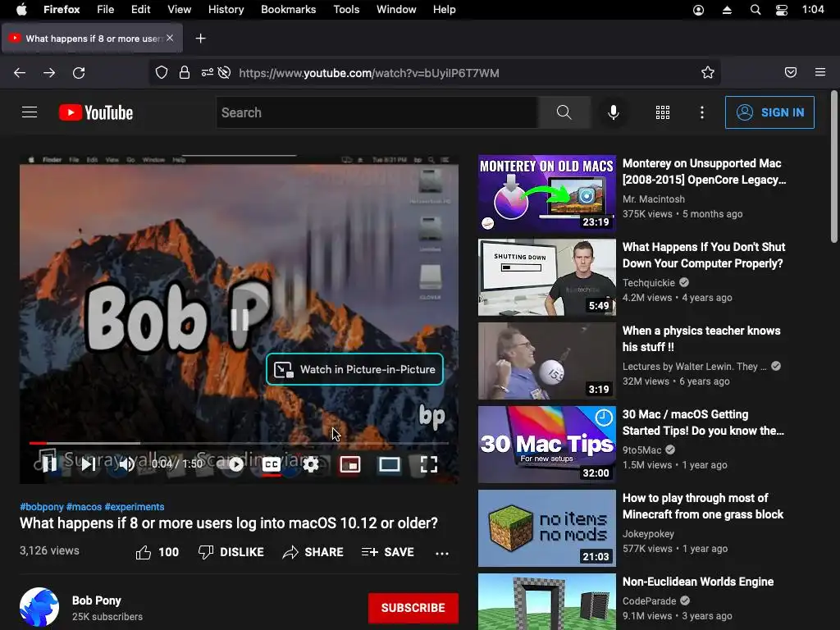Viewport: 840px width, 630px height.
Task: Click the SHARE button
Action: [x=313, y=552]
